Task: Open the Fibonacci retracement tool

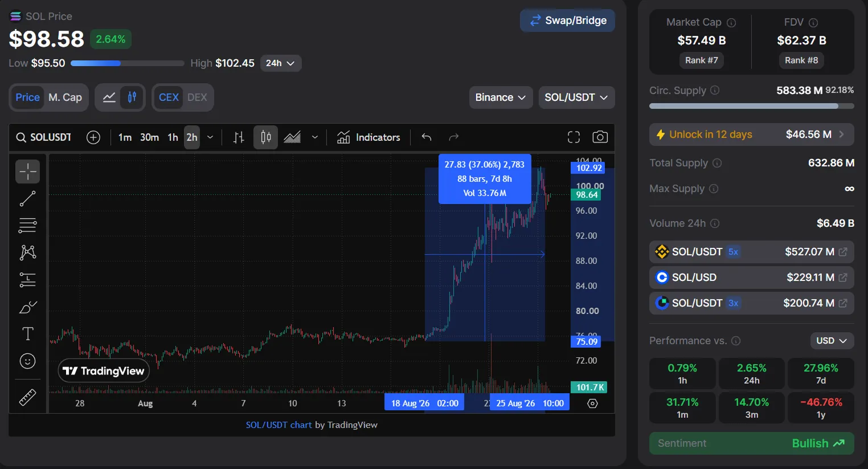Action: coord(27,226)
